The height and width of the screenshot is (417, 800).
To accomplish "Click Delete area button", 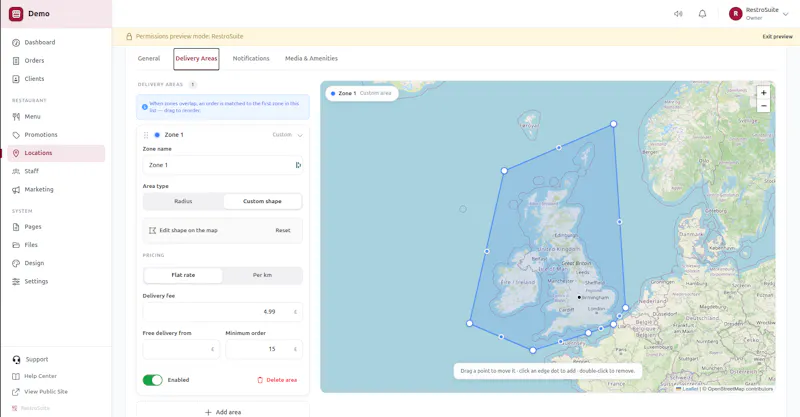I will [277, 380].
